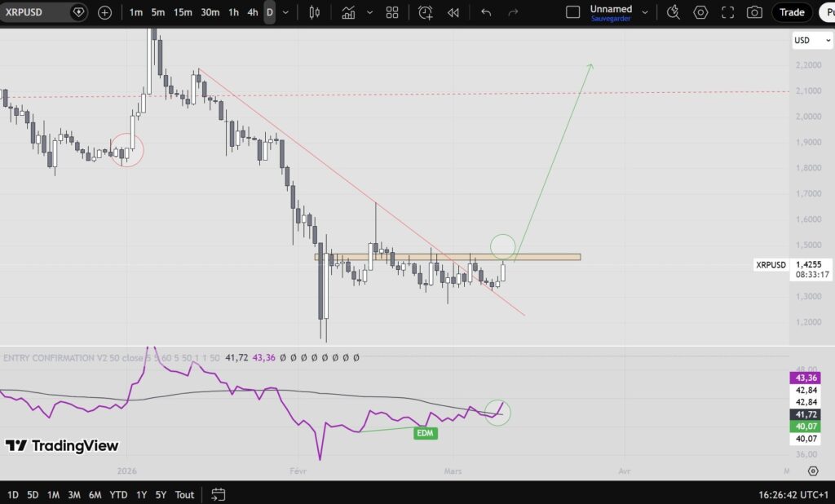Screen dimensions: 835x504
Task: Select the YTD range tab
Action: [117, 495]
